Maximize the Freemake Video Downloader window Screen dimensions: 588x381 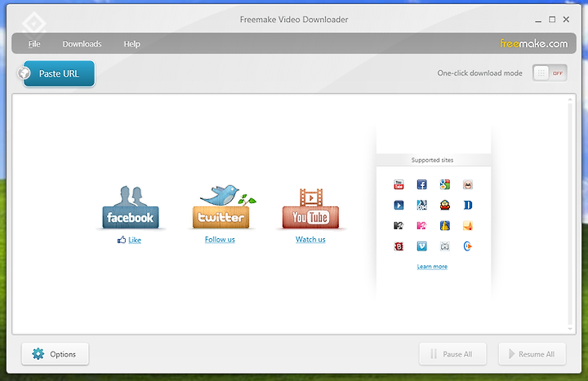552,19
